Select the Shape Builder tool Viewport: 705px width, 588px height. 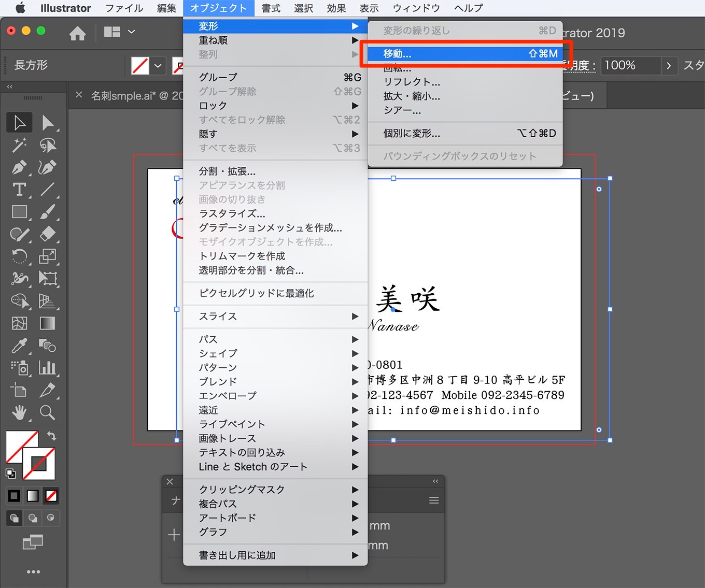click(20, 301)
